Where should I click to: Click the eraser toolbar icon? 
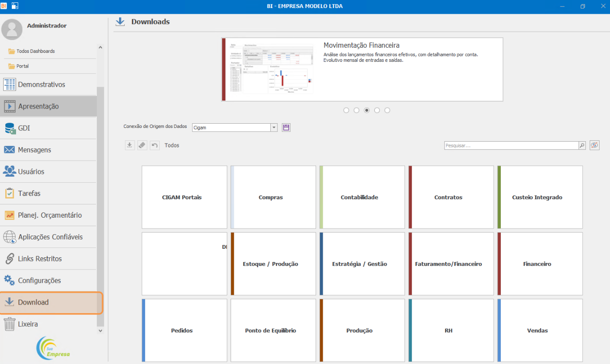click(142, 145)
